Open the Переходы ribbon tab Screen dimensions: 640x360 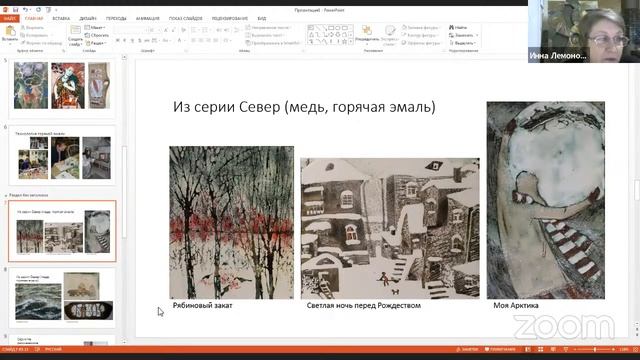coord(116,18)
